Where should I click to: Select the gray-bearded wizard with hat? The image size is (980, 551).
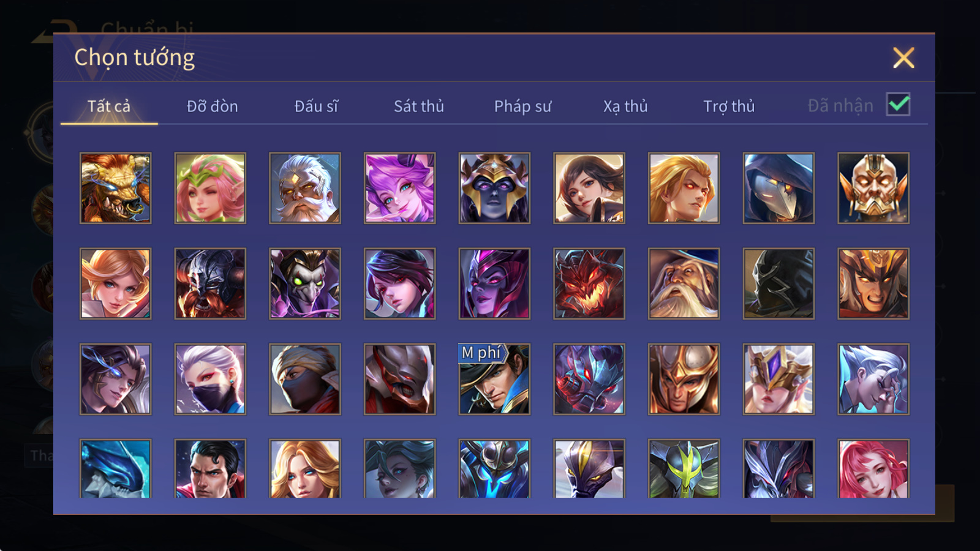[x=684, y=283]
